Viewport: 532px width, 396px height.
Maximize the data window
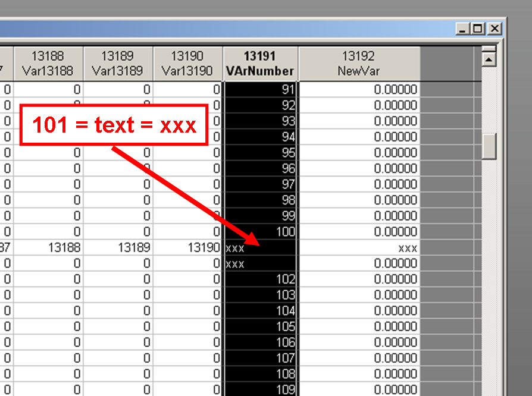point(478,29)
